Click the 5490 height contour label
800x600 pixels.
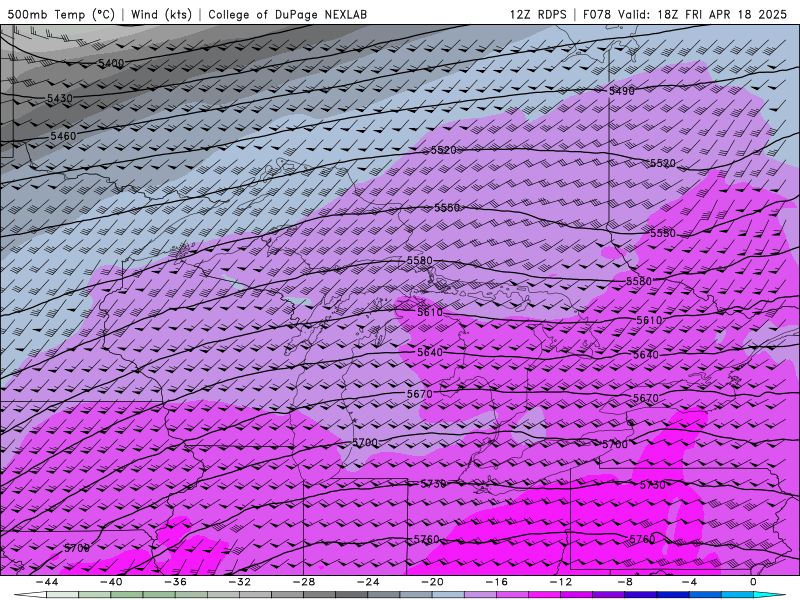coord(622,91)
